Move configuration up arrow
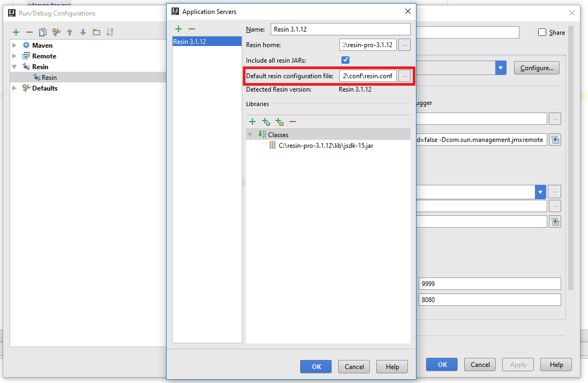This screenshot has width=588, height=383. 69,32
